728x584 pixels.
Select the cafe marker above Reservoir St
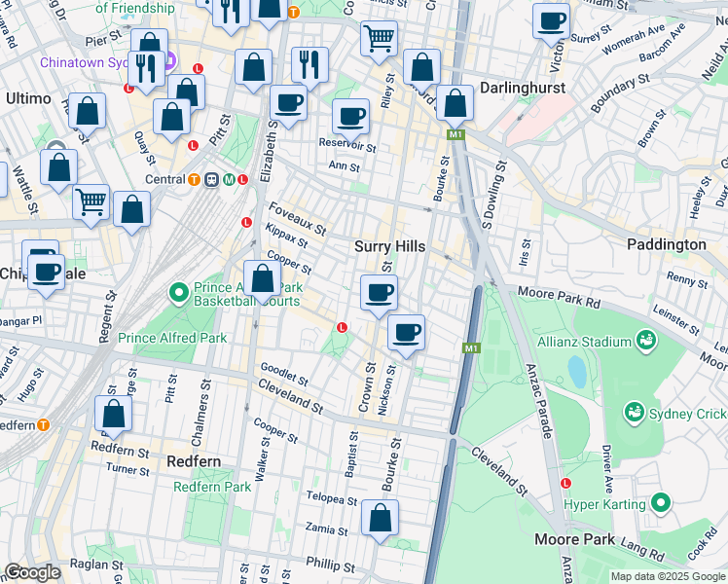pyautogui.click(x=351, y=117)
